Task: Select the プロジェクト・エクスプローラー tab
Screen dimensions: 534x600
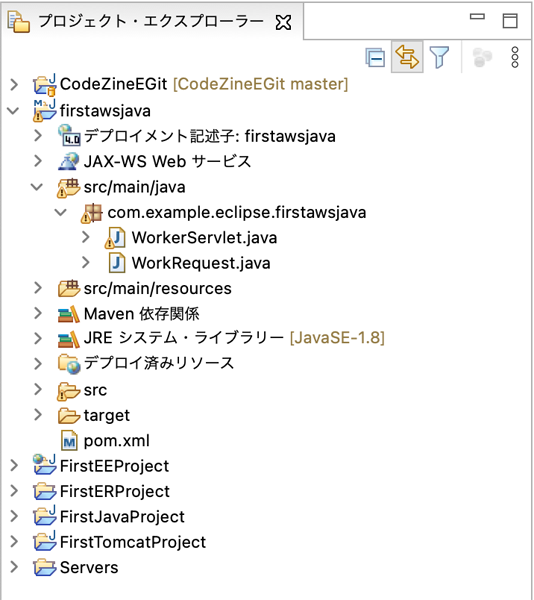Action: click(150, 21)
